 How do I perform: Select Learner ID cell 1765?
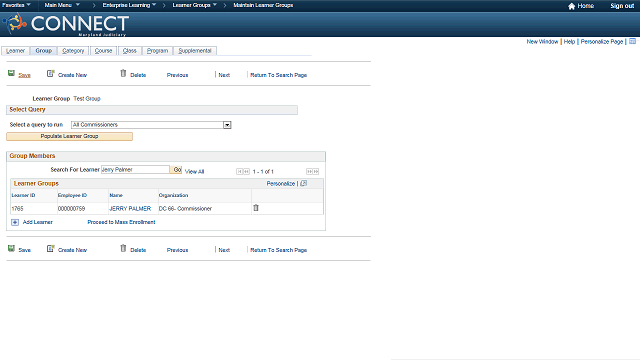coord(17,209)
